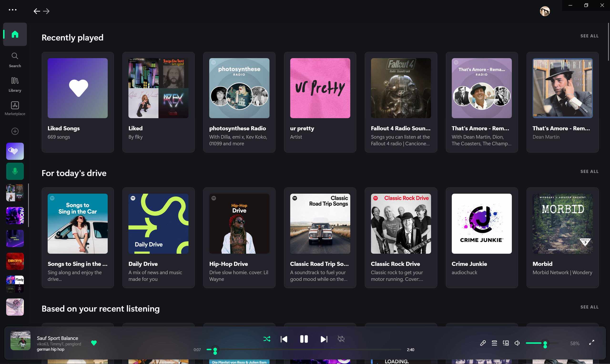Open the lyrics microphone icon
Image resolution: width=610 pixels, height=364 pixels.
[483, 343]
